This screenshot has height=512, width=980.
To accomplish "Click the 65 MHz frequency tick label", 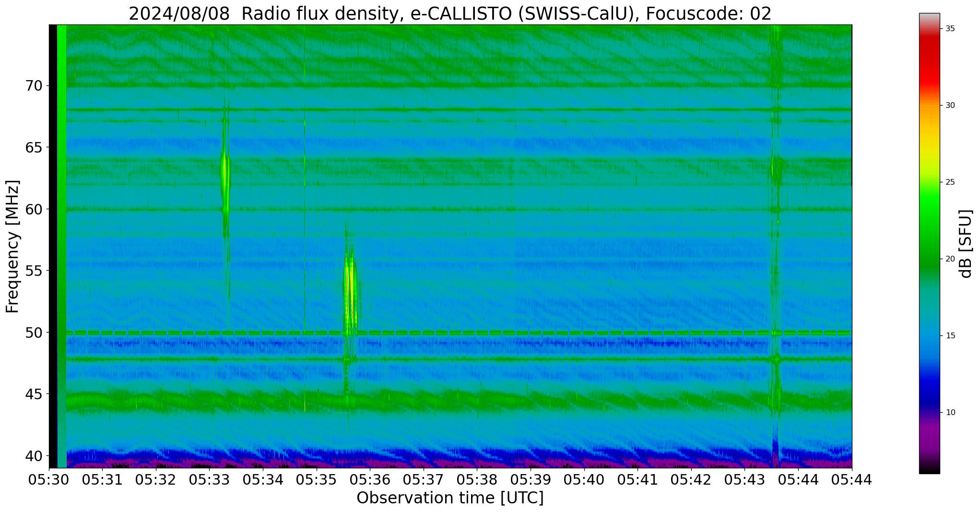I will coord(34,147).
